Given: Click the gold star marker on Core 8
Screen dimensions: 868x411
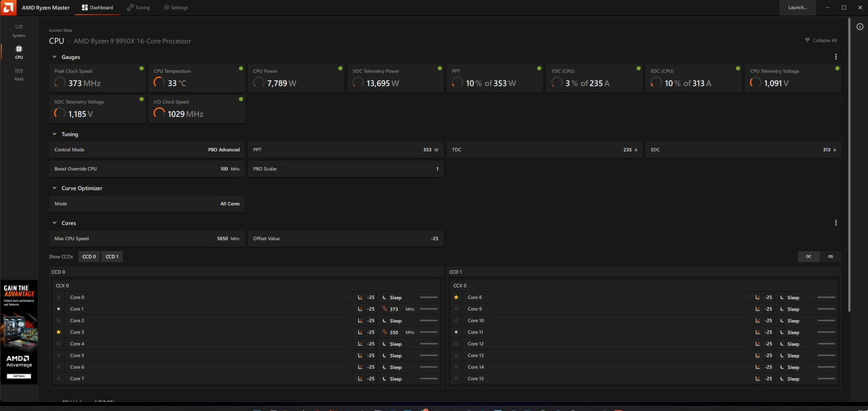Looking at the screenshot, I should coord(456,297).
